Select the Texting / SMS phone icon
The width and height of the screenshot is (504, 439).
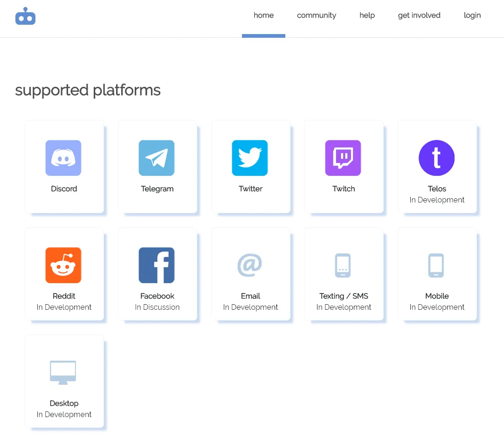pyautogui.click(x=343, y=265)
